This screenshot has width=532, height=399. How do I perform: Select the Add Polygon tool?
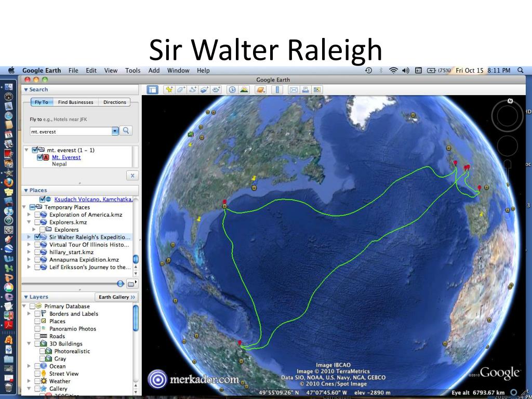181,89
